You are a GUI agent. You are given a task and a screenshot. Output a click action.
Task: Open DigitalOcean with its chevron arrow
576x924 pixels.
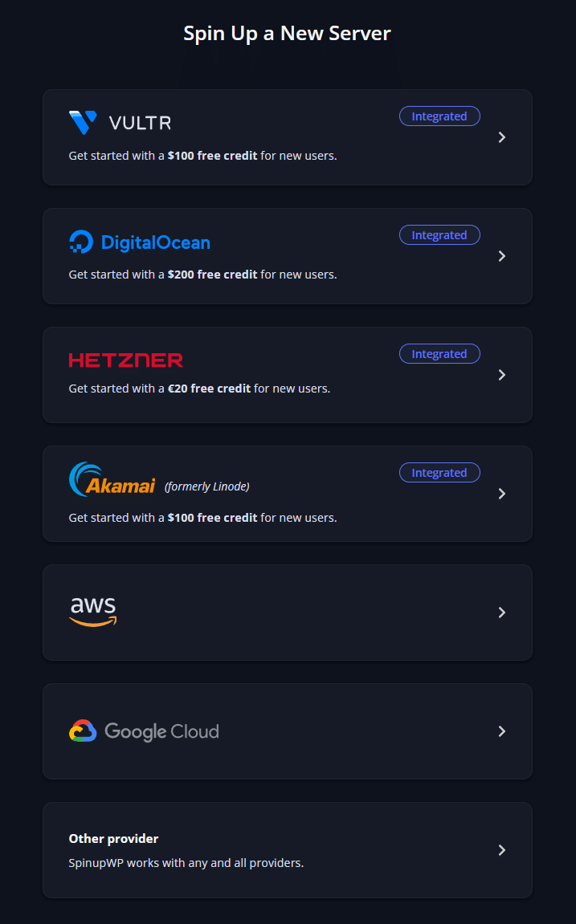pos(502,256)
